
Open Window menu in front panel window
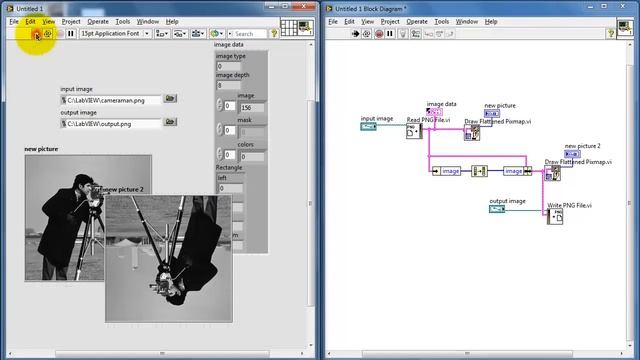(147, 22)
